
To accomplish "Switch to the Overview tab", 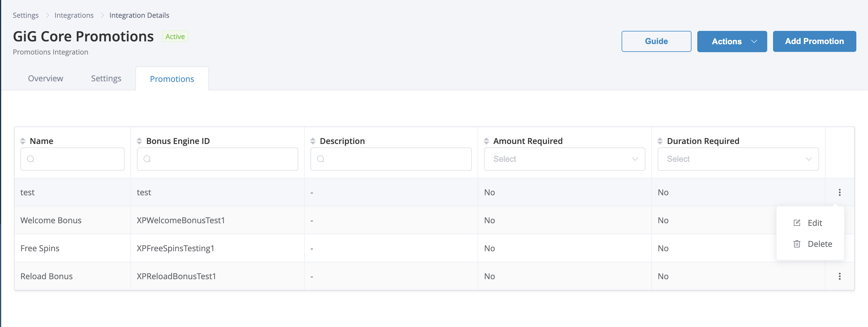I will (45, 79).
